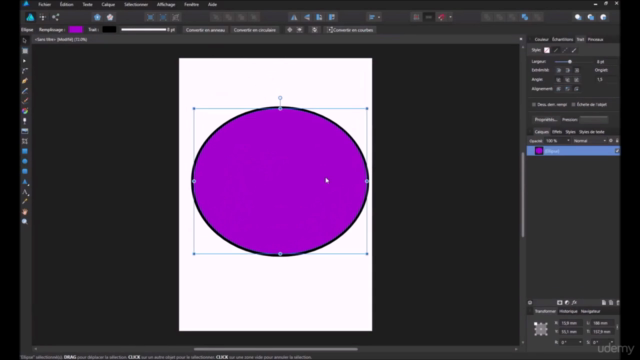Viewport: 640px width, 360px height.
Task: Flip the selection vertically
Action: pos(307,17)
